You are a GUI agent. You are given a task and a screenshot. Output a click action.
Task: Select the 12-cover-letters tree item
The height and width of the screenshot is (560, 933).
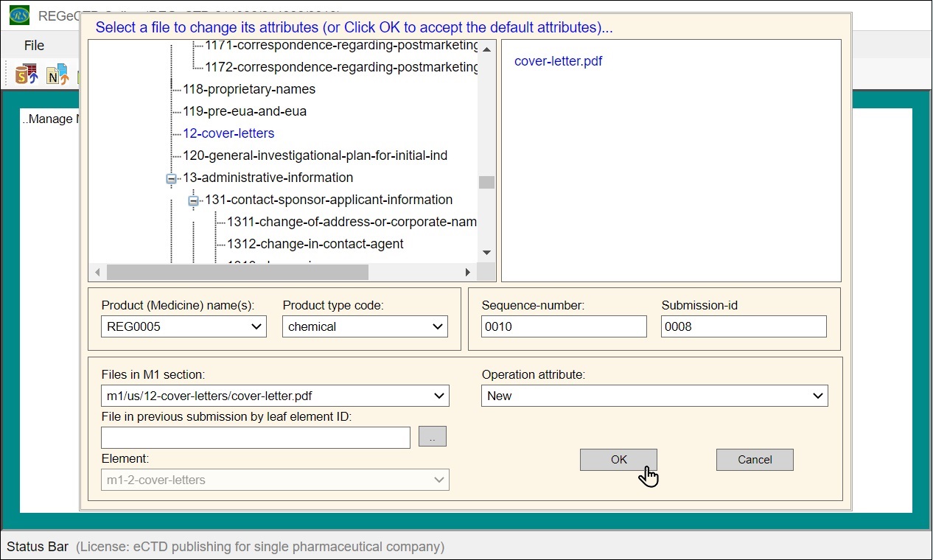click(228, 133)
